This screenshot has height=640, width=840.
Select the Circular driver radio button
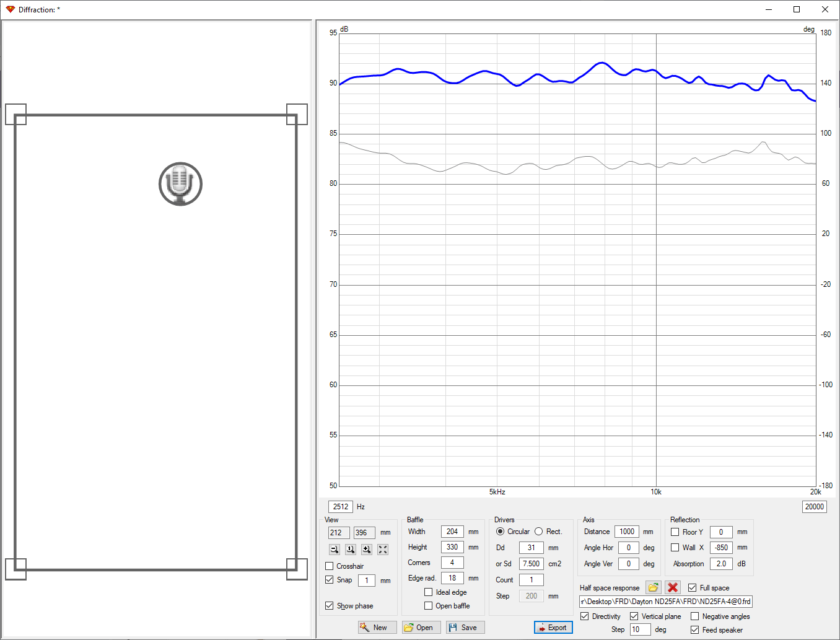500,532
